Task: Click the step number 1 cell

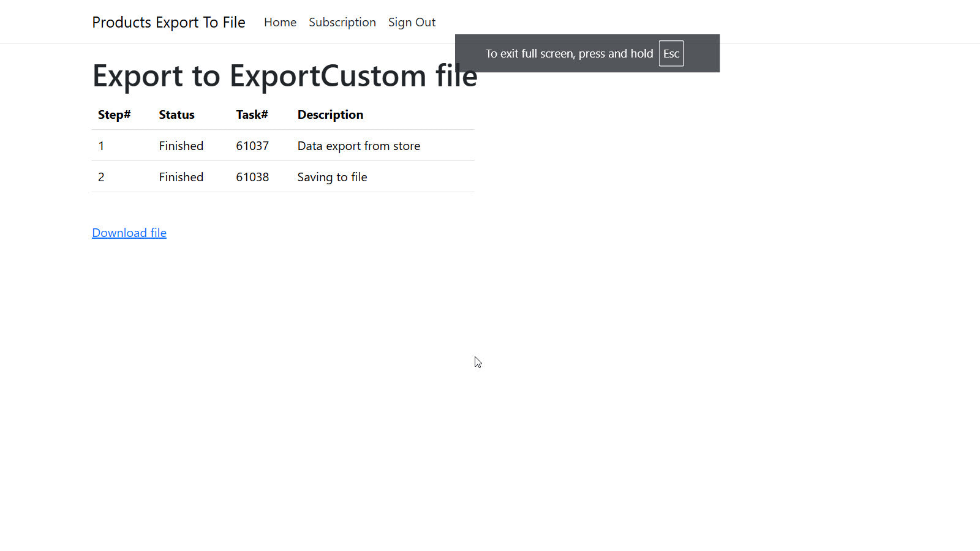Action: (101, 146)
